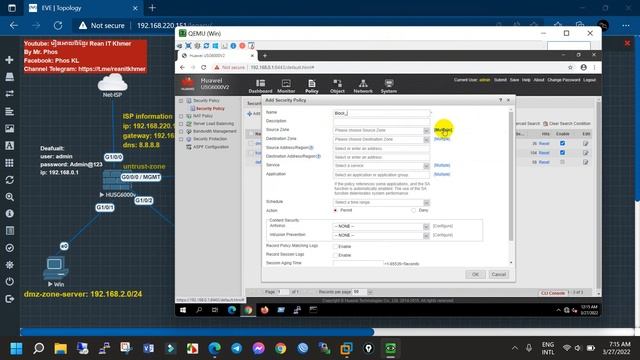Open the text objects icon in EVE sidebar
Image resolution: width=640 pixels, height=360 pixels.
click(x=9, y=145)
